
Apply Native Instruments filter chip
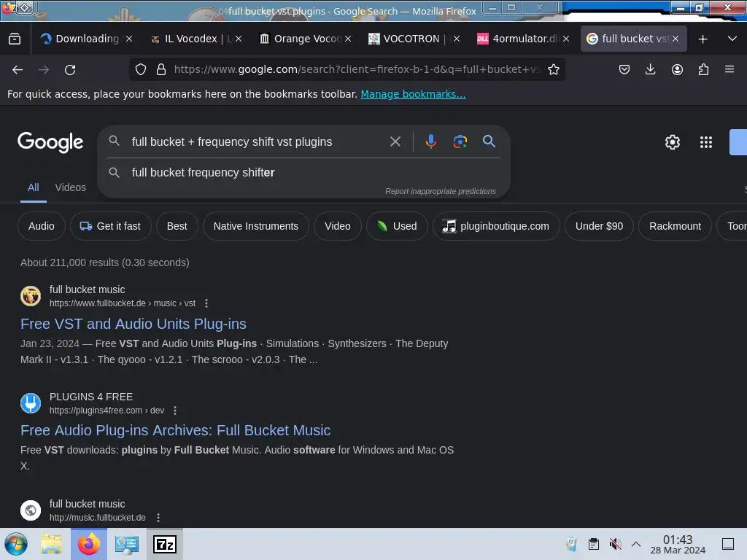coord(256,226)
